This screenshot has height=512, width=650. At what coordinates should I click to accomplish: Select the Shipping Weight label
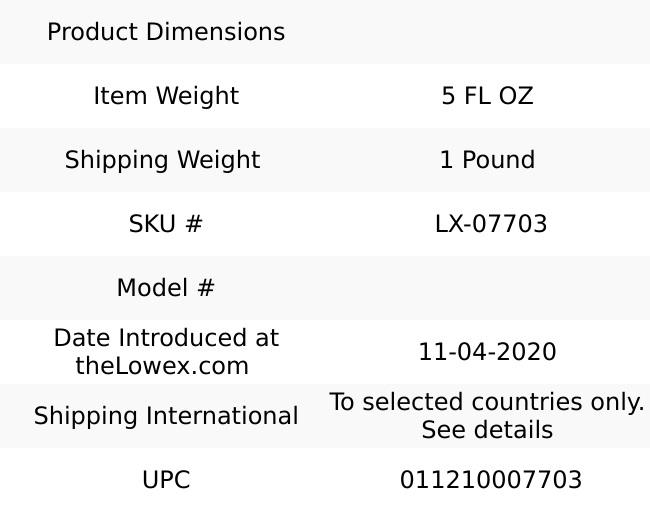tap(163, 160)
